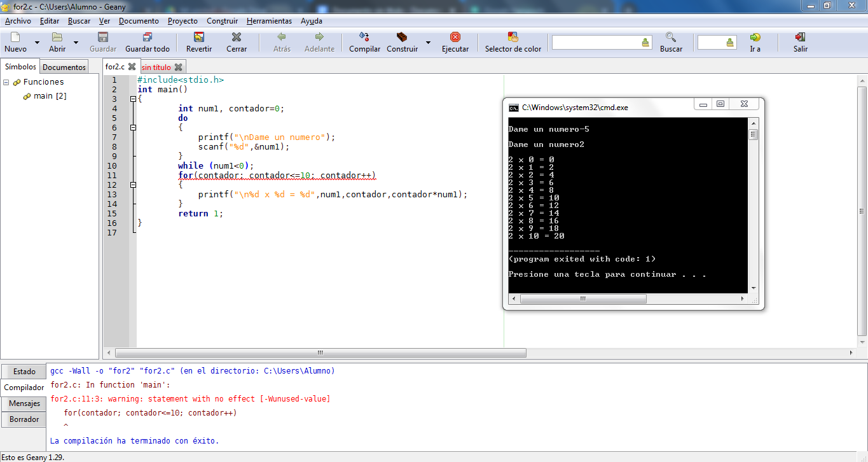
Task: Click in the go-to-line number field
Action: 711,43
